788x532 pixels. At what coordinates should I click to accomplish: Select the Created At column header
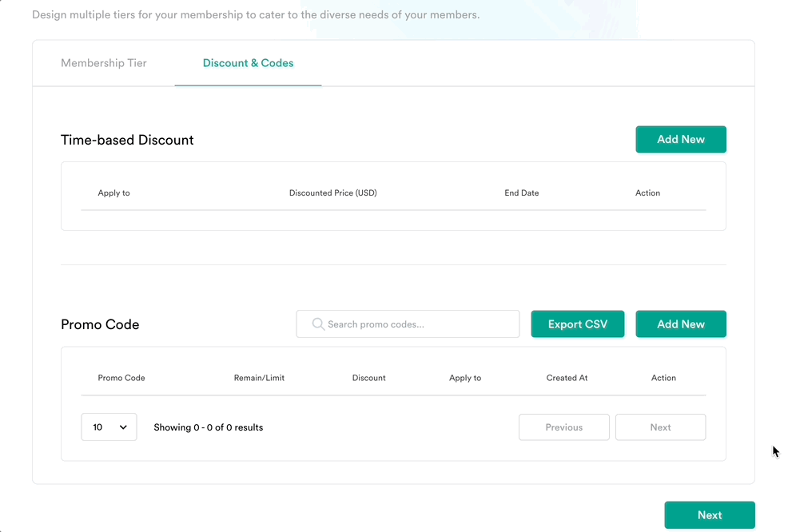pyautogui.click(x=567, y=378)
